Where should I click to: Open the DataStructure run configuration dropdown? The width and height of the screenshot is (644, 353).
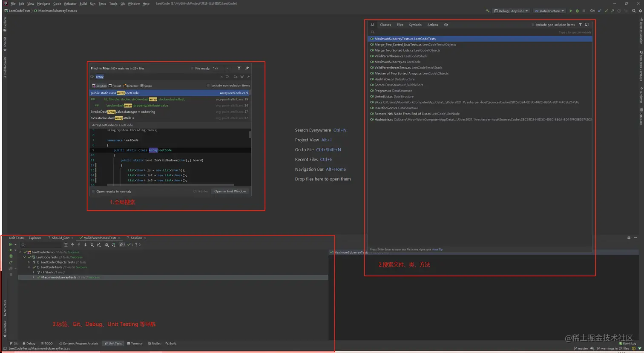tap(549, 11)
